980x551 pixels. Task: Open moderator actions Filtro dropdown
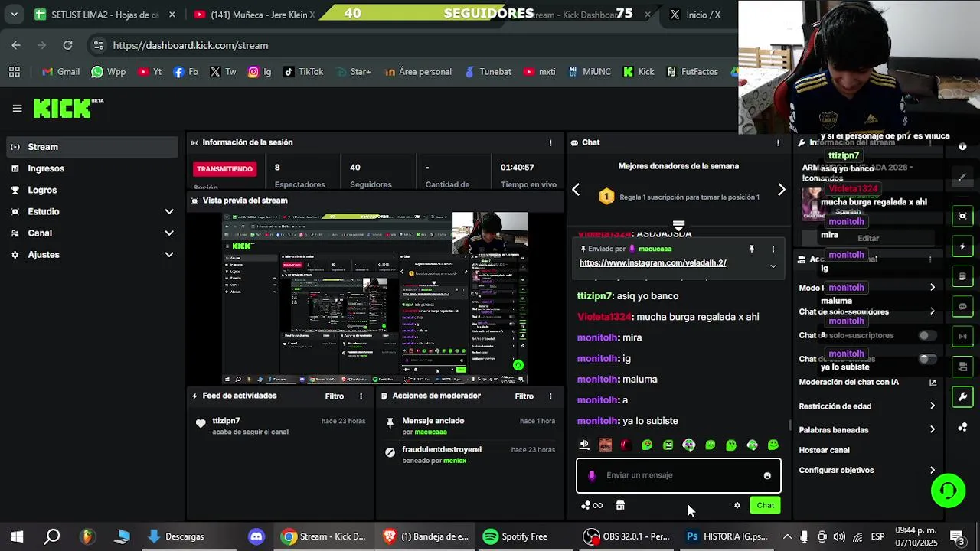click(x=524, y=396)
